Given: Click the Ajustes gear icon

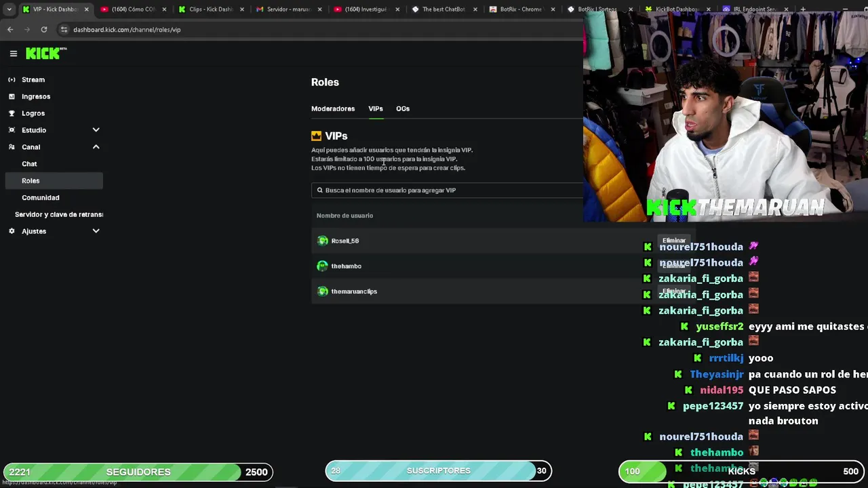Looking at the screenshot, I should [12, 231].
